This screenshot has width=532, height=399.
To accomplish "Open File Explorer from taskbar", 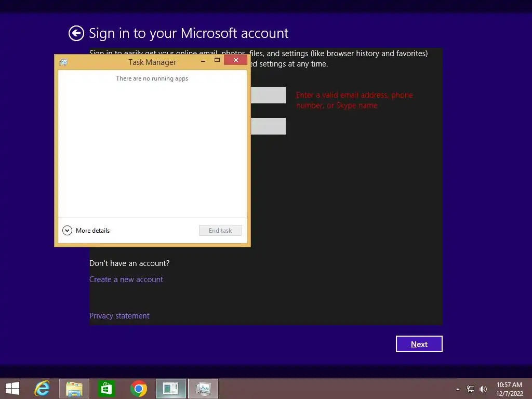I will click(74, 389).
